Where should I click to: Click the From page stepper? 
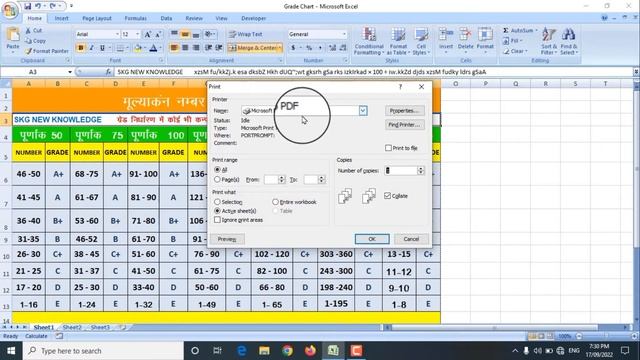pyautogui.click(x=281, y=180)
